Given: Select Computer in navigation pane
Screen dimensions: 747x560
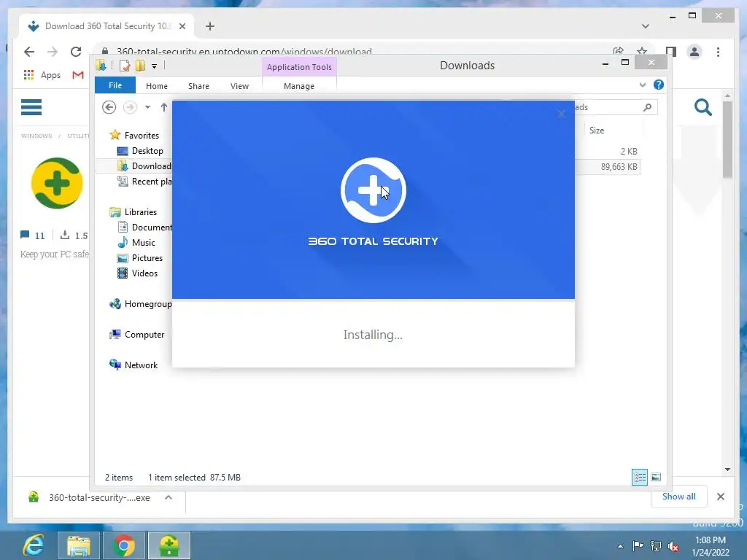Looking at the screenshot, I should 136,334.
